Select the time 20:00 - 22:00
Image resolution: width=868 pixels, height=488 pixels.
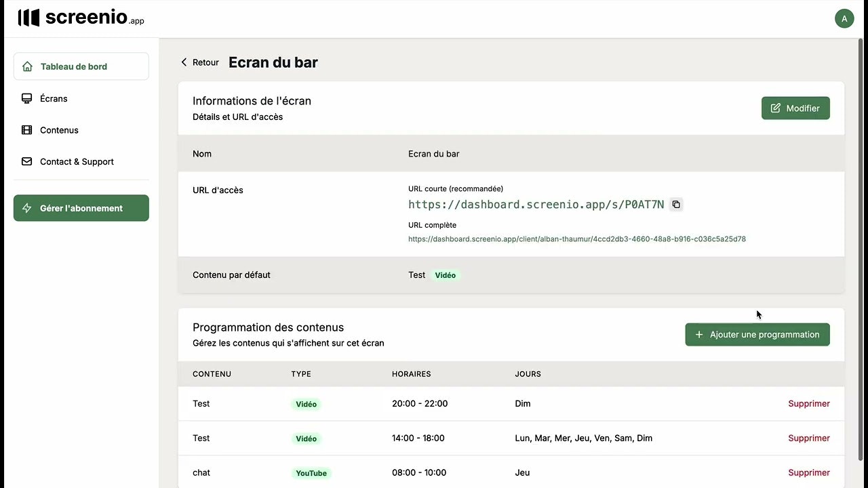click(420, 403)
